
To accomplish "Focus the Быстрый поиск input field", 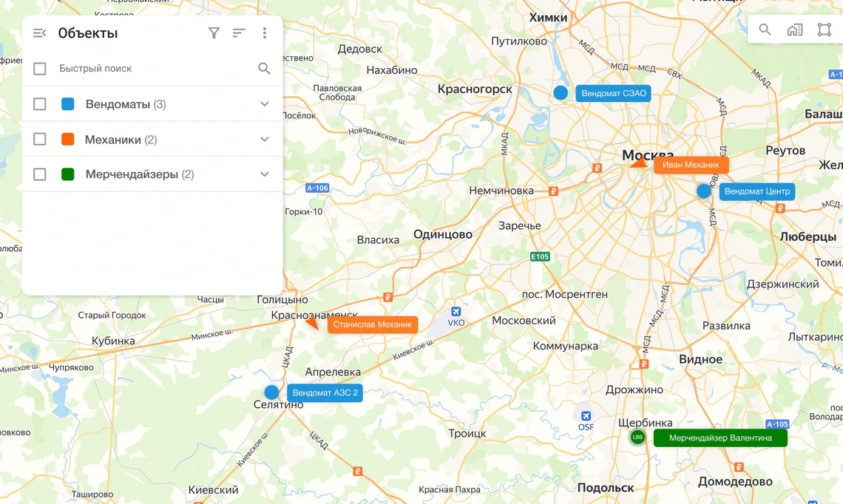I will point(148,69).
